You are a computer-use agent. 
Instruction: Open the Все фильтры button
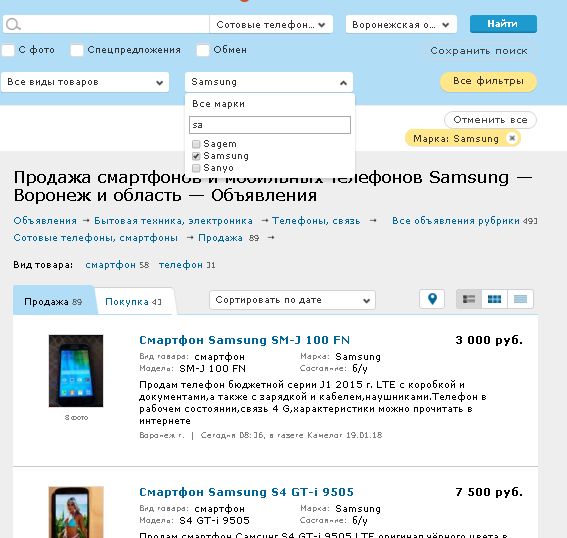coord(488,81)
